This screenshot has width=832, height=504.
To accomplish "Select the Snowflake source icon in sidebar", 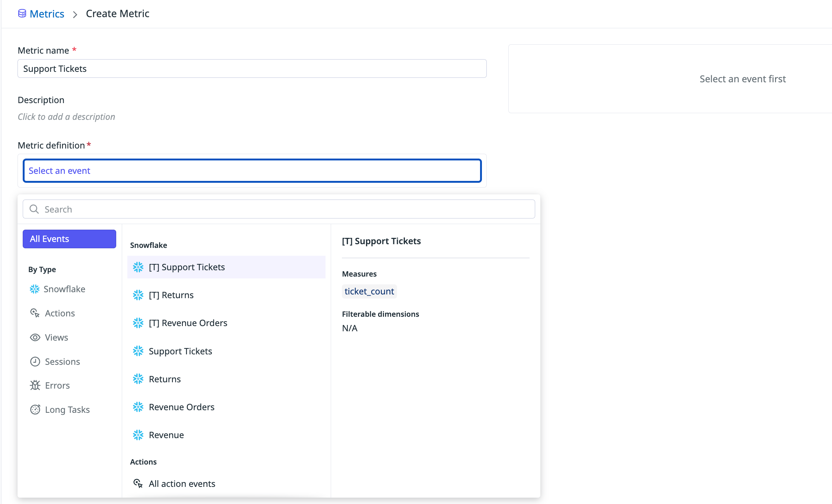I will click(35, 289).
